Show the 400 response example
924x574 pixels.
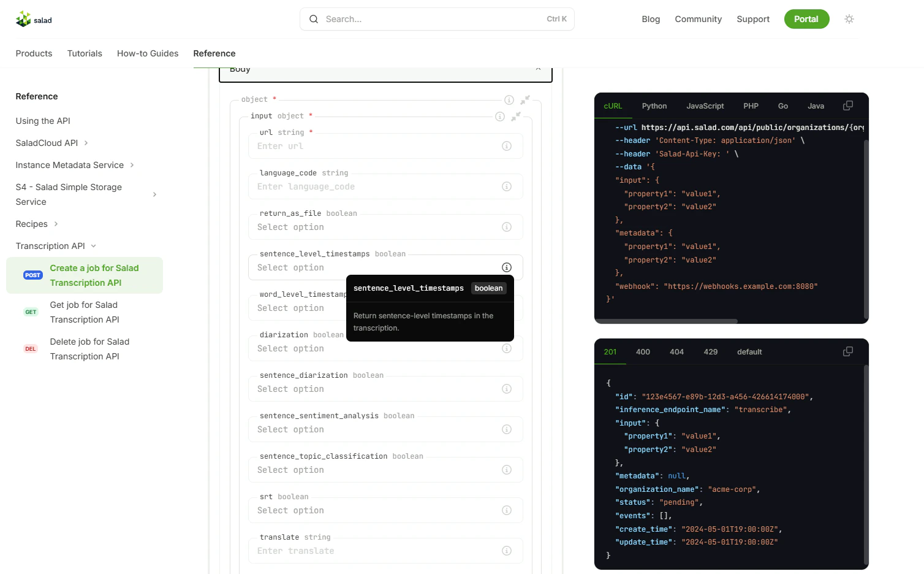643,352
